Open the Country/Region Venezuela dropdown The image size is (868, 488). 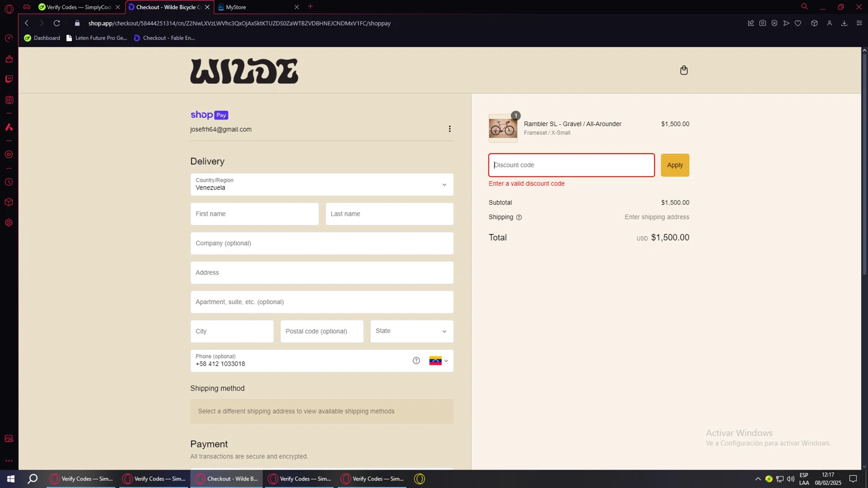pyautogui.click(x=322, y=184)
